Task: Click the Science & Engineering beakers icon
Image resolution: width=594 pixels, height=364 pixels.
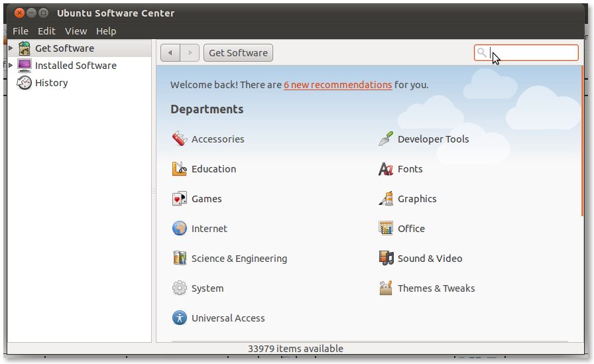Action: pos(180,259)
